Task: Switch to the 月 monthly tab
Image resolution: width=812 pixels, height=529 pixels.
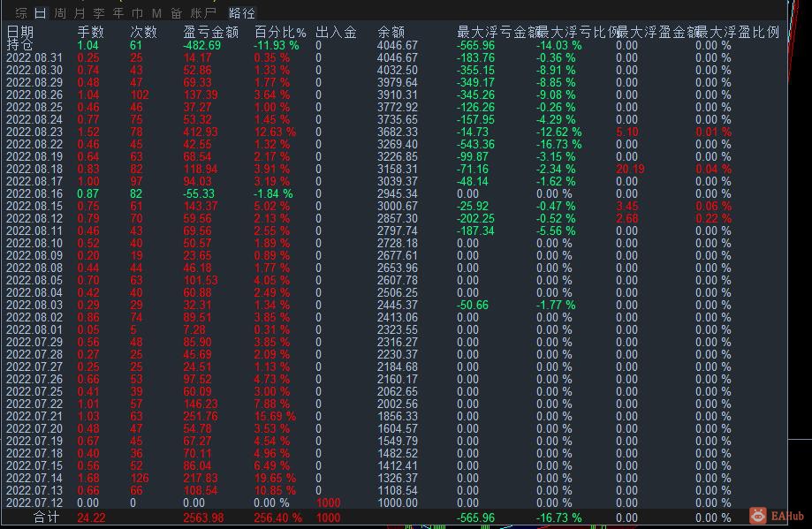Action: [x=80, y=13]
